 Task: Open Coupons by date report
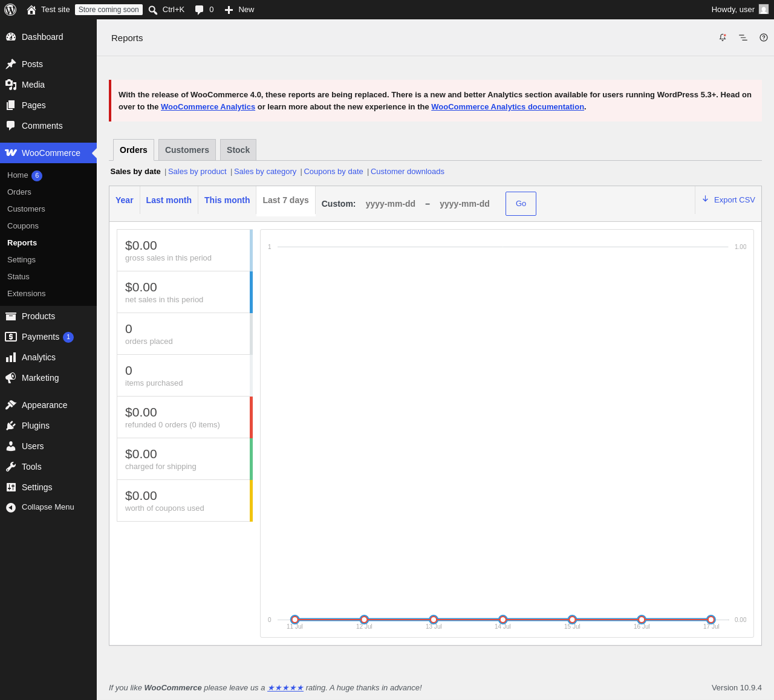click(x=333, y=172)
